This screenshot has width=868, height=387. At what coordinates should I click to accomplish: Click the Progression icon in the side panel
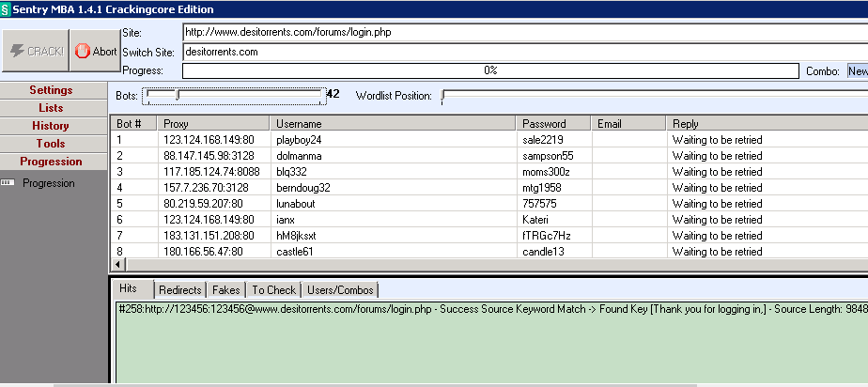tap(8, 183)
